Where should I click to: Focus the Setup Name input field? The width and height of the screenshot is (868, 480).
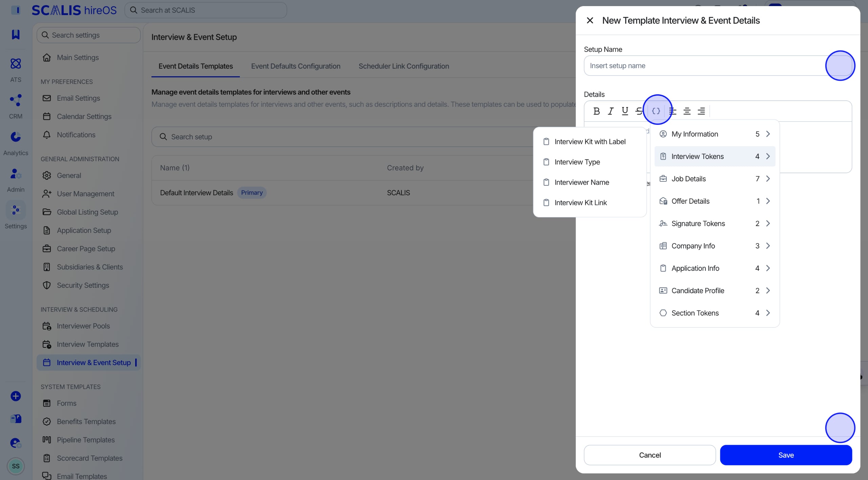click(718, 65)
